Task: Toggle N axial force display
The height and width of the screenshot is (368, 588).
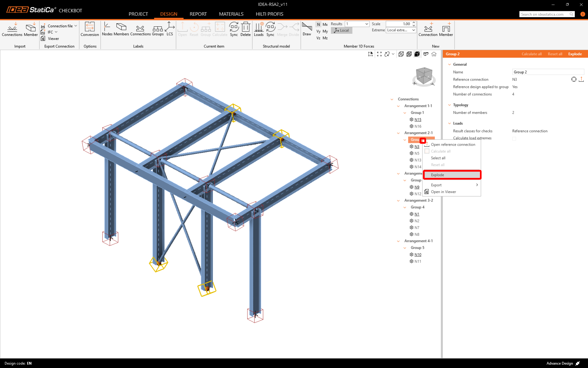Action: pyautogui.click(x=318, y=24)
